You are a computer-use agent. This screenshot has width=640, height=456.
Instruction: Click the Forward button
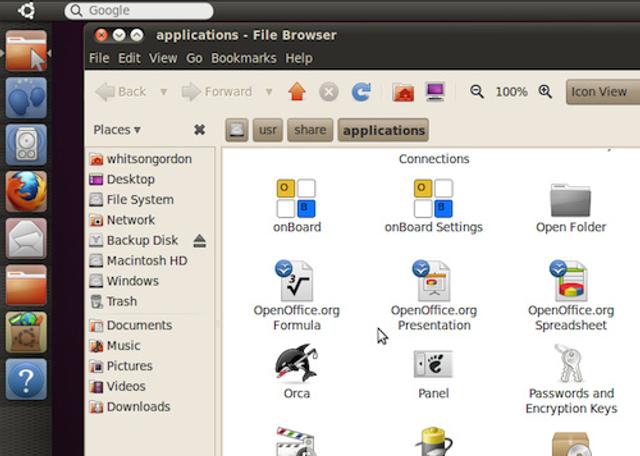(217, 91)
